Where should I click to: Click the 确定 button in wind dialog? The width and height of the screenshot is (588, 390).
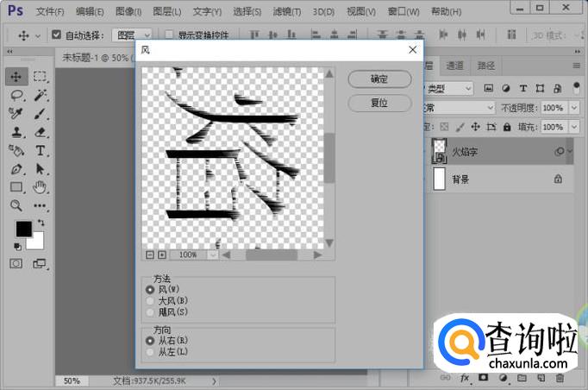point(378,79)
